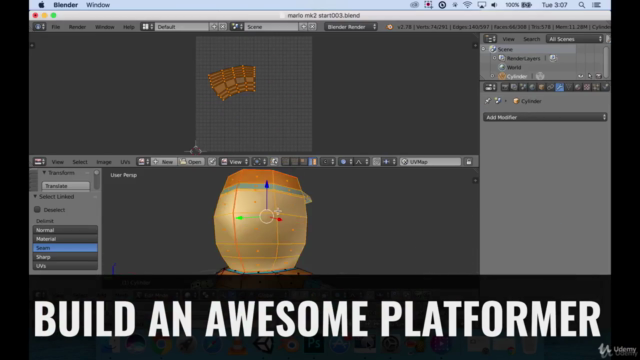
Task: Open Material sphere properties tab
Action: 578,87
